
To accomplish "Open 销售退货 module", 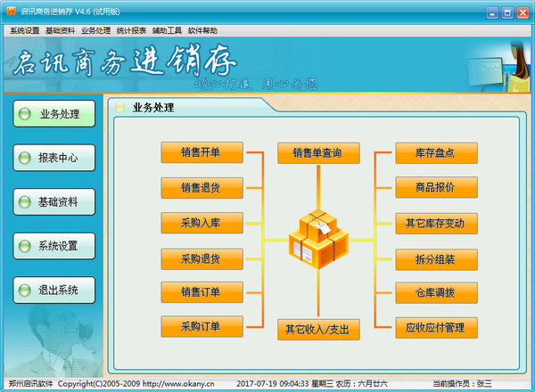I will 200,188.
